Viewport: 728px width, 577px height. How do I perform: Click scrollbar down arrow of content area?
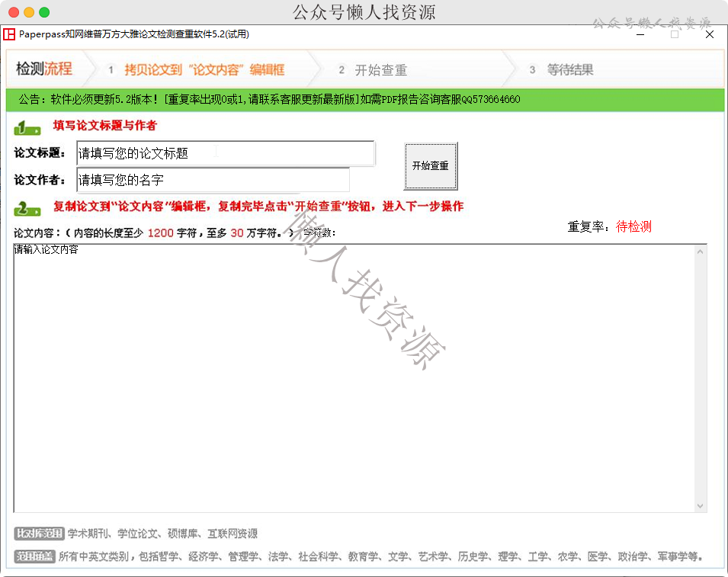click(700, 506)
